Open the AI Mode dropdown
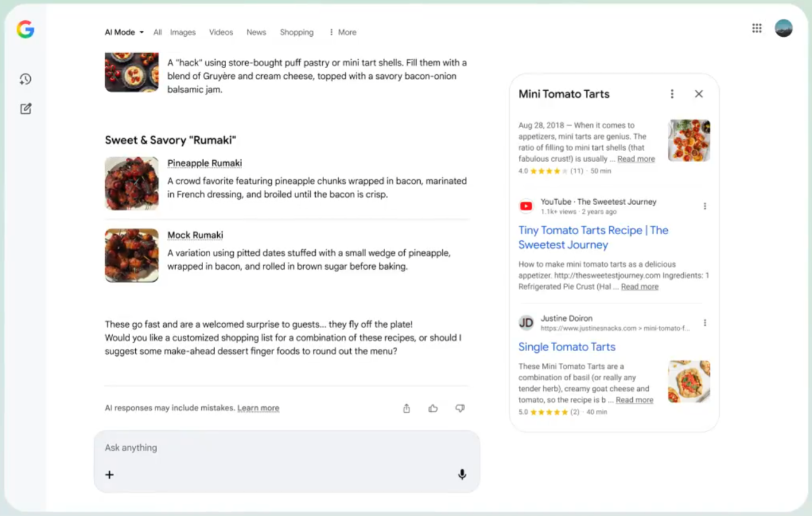The image size is (812, 516). 123,33
